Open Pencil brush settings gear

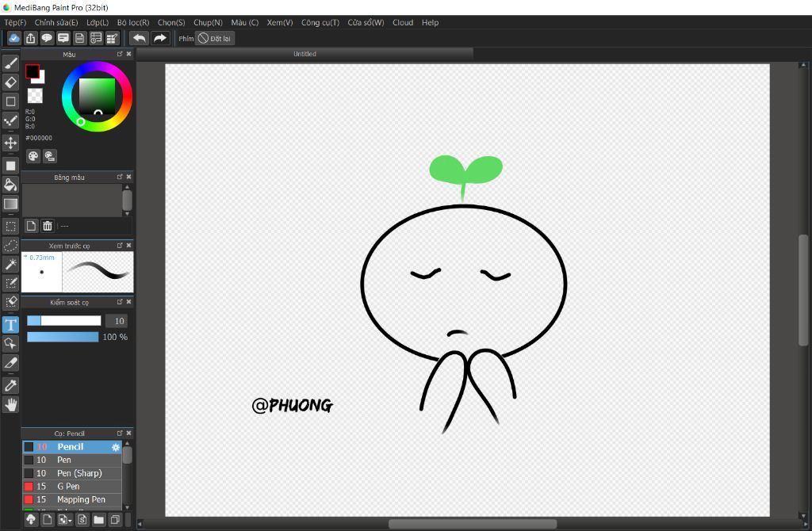pyautogui.click(x=116, y=447)
